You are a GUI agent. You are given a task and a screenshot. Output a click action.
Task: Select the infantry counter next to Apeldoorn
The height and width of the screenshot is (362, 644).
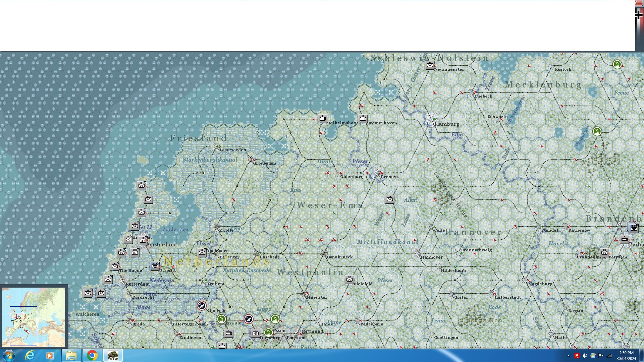click(202, 252)
